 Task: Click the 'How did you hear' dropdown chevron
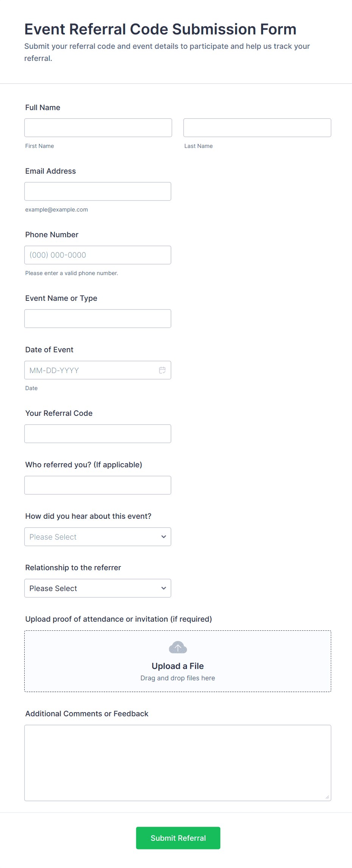click(164, 537)
